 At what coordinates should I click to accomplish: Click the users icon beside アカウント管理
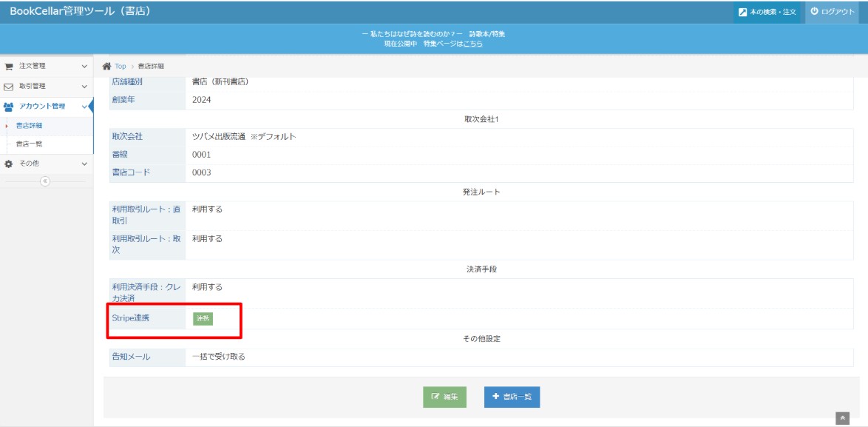(x=9, y=107)
